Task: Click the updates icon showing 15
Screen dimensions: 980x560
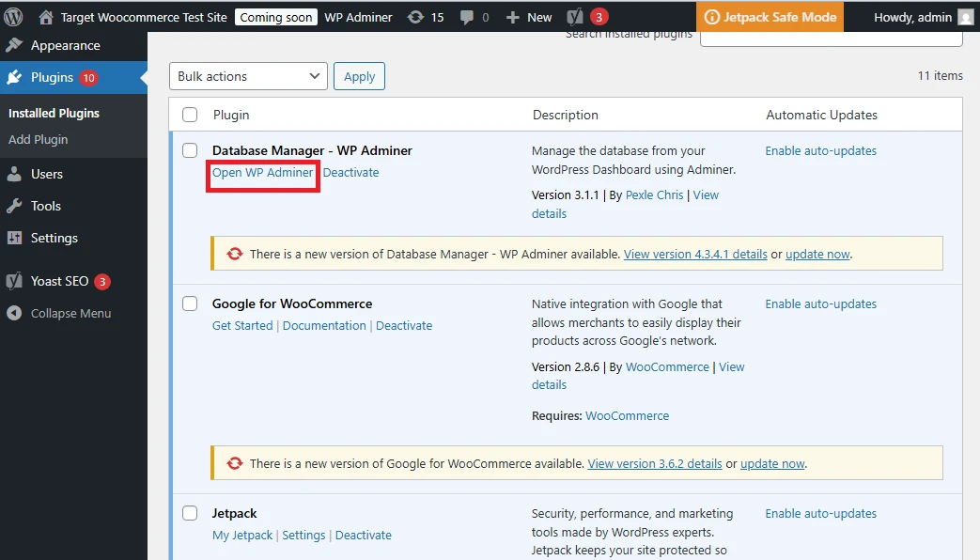Action: 415,18
